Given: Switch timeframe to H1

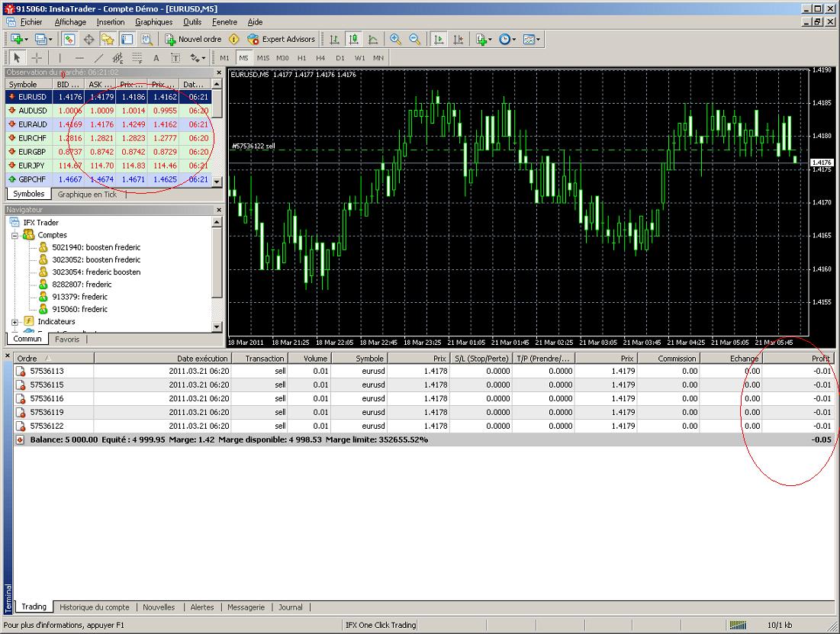Looking at the screenshot, I should coord(301,58).
